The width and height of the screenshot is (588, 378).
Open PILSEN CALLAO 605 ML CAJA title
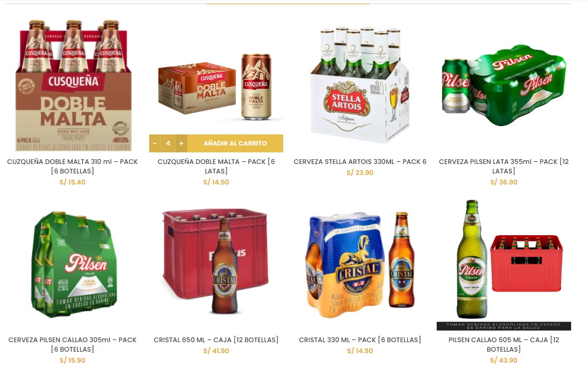tap(504, 344)
